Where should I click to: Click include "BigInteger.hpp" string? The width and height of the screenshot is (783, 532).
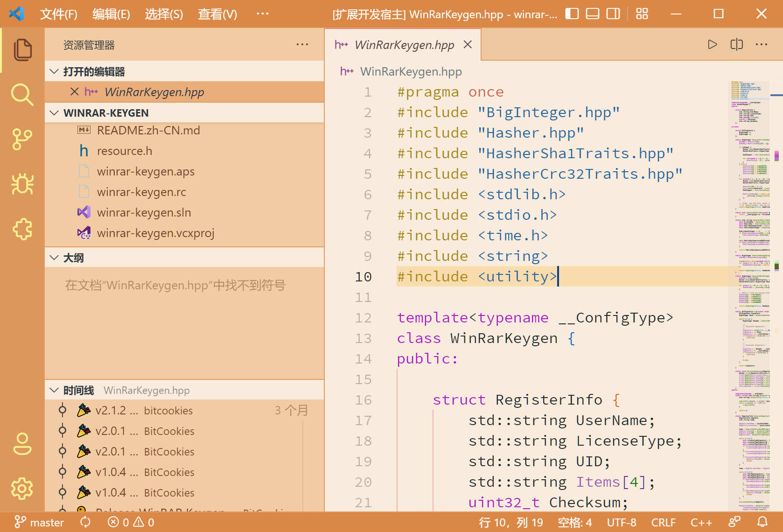coord(549,112)
